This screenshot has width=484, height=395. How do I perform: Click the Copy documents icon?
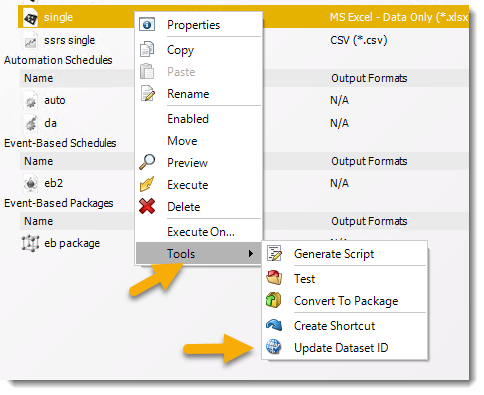click(147, 49)
